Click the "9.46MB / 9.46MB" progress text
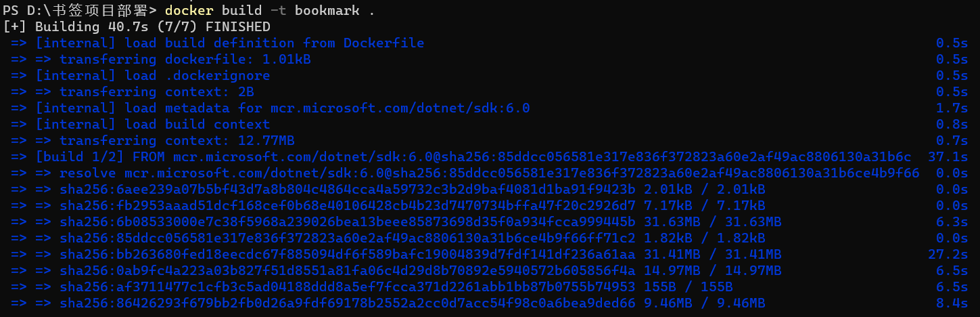Screen dimensions: 980x317 [x=704, y=303]
